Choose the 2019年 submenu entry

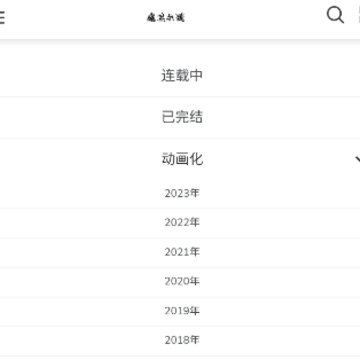[182, 311]
